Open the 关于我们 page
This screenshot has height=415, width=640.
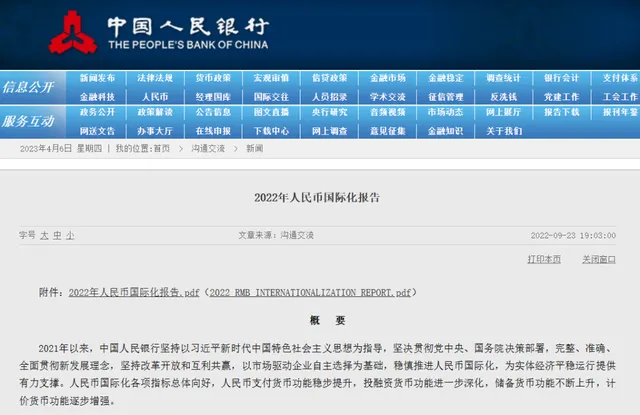click(x=503, y=130)
